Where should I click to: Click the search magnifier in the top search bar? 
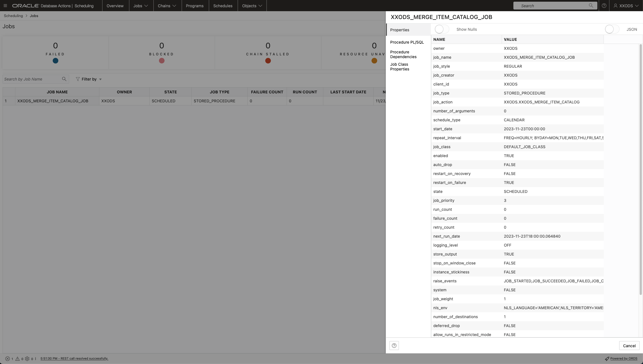591,6
